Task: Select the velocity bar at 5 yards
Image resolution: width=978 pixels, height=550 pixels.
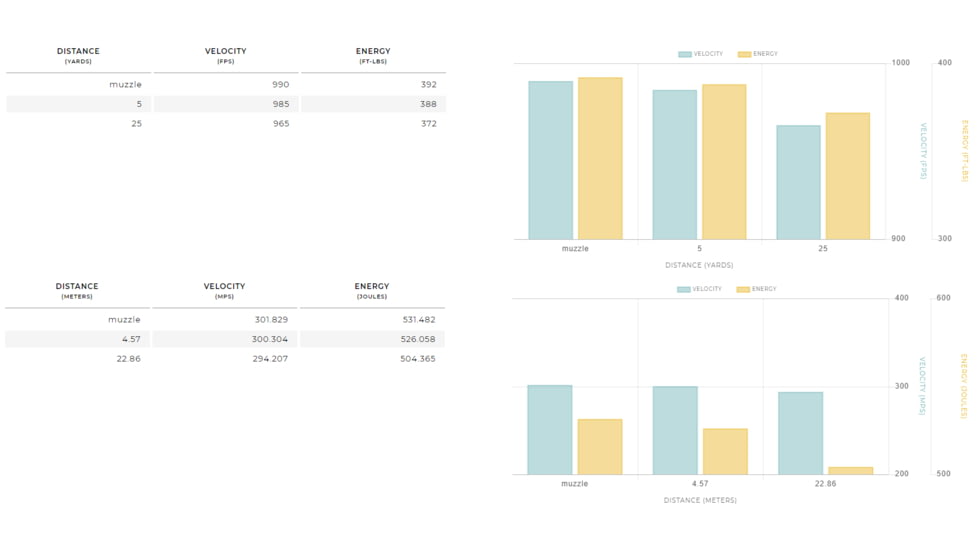Action: click(674, 165)
